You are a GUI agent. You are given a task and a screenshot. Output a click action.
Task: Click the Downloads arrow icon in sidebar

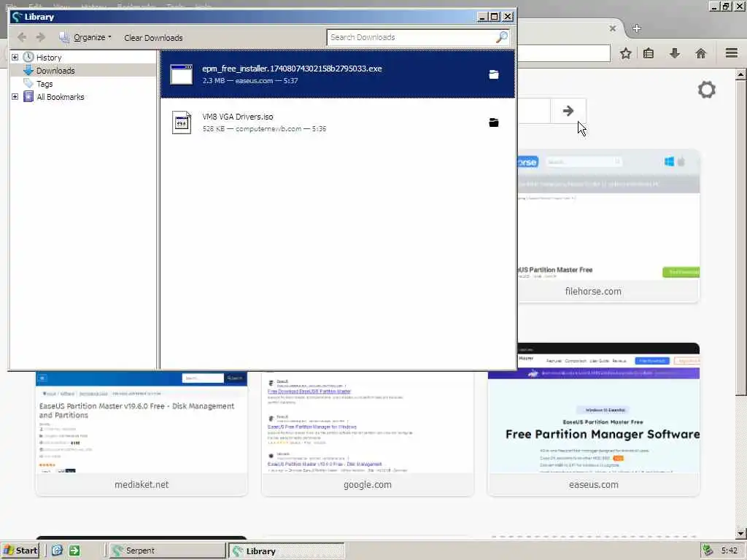pos(28,71)
